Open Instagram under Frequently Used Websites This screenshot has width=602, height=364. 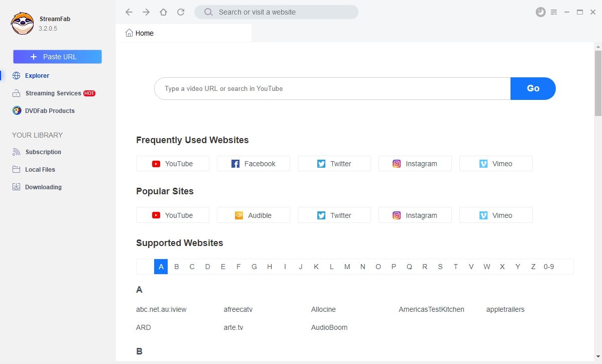(x=415, y=164)
